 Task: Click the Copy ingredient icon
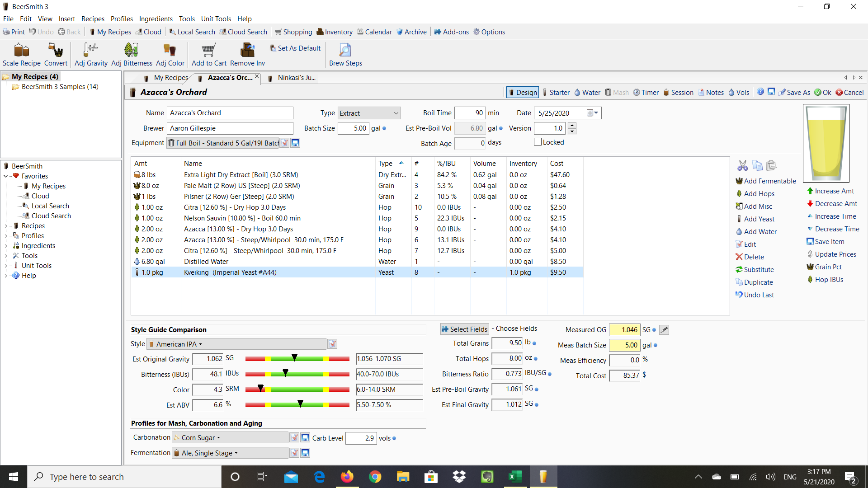(757, 165)
